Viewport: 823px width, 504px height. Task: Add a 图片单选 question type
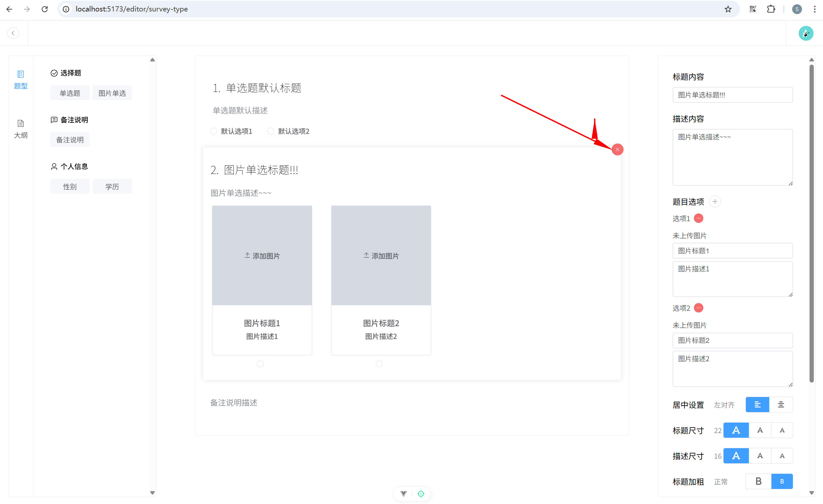pos(112,93)
